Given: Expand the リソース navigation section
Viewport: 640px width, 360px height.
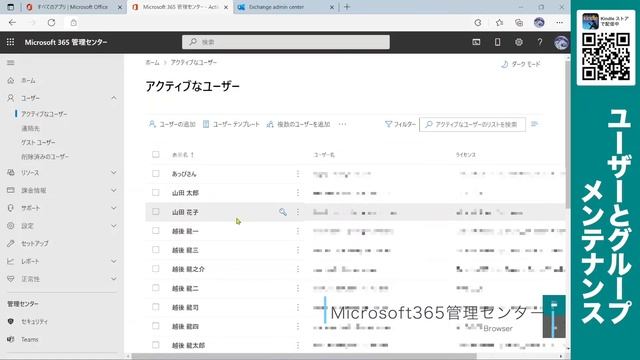Looking at the screenshot, I should [114, 173].
